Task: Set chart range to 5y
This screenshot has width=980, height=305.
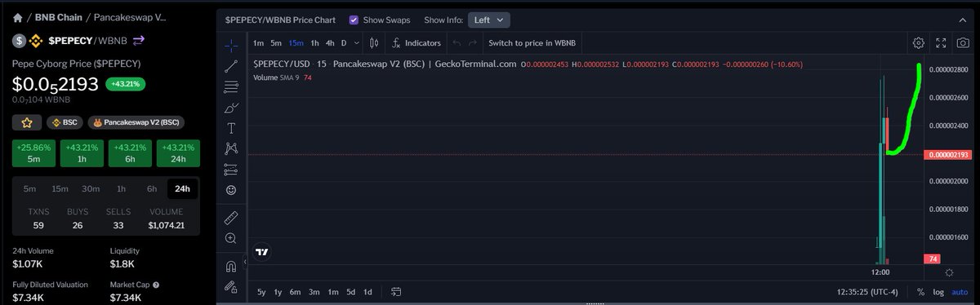Action: (261, 292)
